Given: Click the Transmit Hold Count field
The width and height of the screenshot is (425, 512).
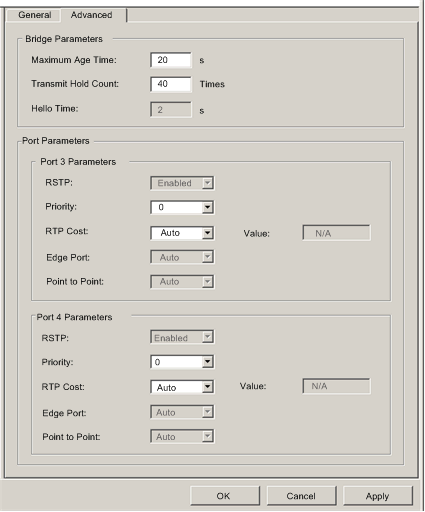Looking at the screenshot, I should tap(171, 84).
